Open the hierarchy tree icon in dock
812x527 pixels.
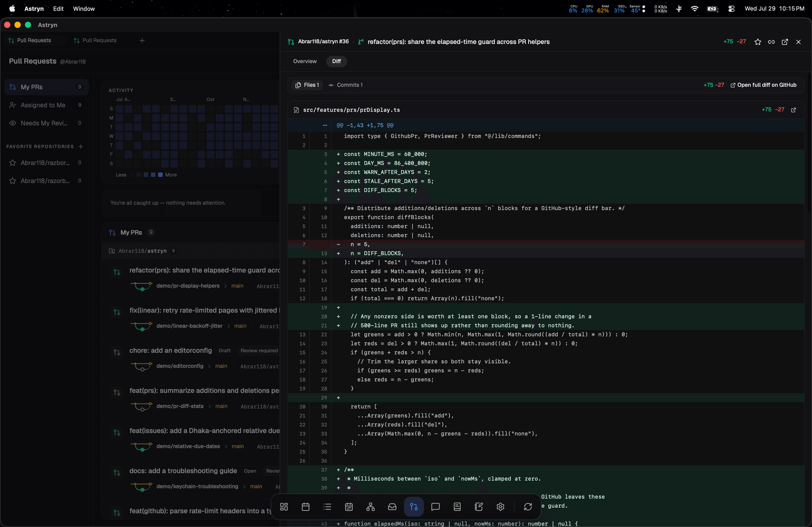tap(371, 507)
